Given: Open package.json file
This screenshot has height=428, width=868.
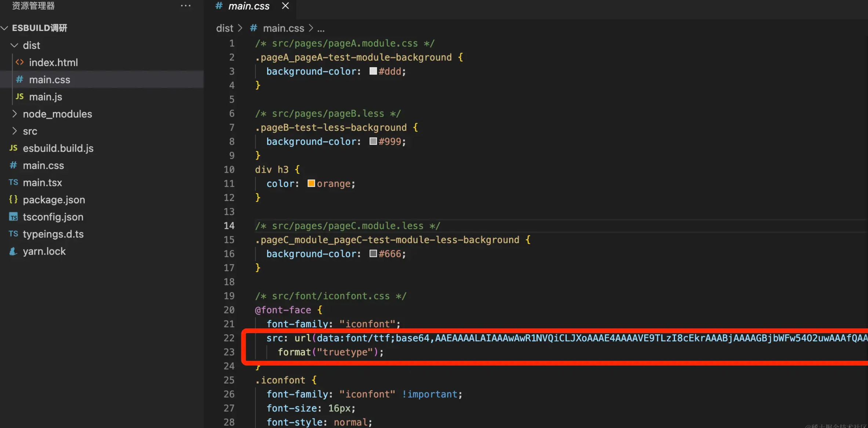Looking at the screenshot, I should tap(102, 200).
